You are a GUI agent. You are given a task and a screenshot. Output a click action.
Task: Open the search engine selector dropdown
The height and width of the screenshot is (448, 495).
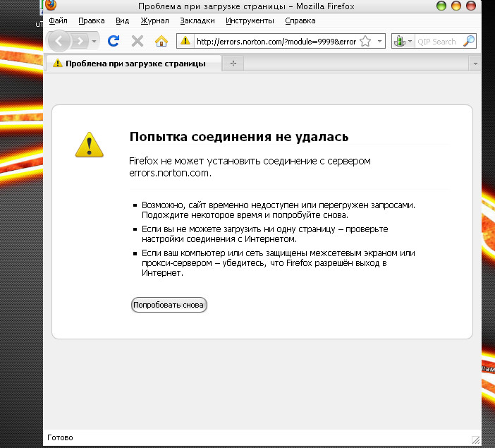tap(403, 42)
